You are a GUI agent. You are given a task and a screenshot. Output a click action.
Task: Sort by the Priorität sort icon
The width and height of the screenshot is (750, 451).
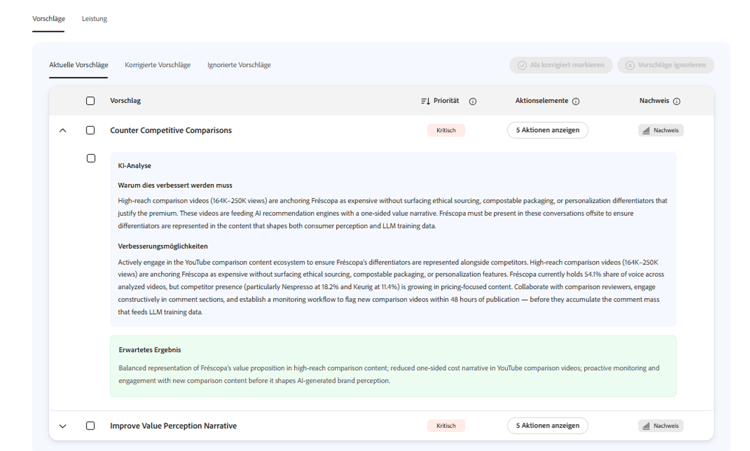425,101
